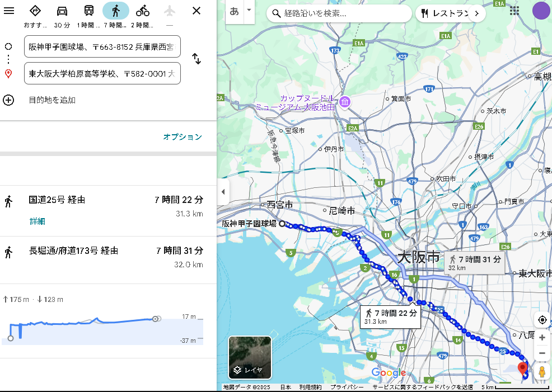This screenshot has width=552, height=392.
Task: Collapse the side panel arrow
Action: pos(223,192)
